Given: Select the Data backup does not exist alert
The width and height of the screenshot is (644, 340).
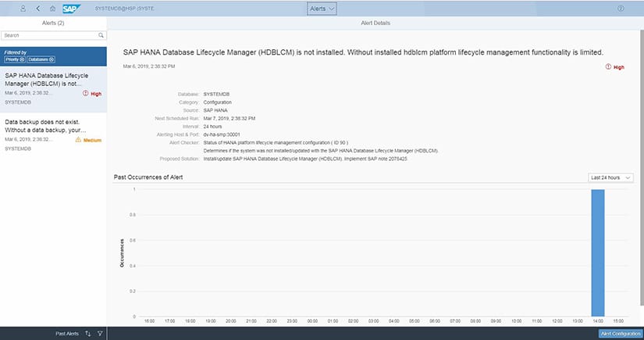Looking at the screenshot, I should pyautogui.click(x=53, y=136).
